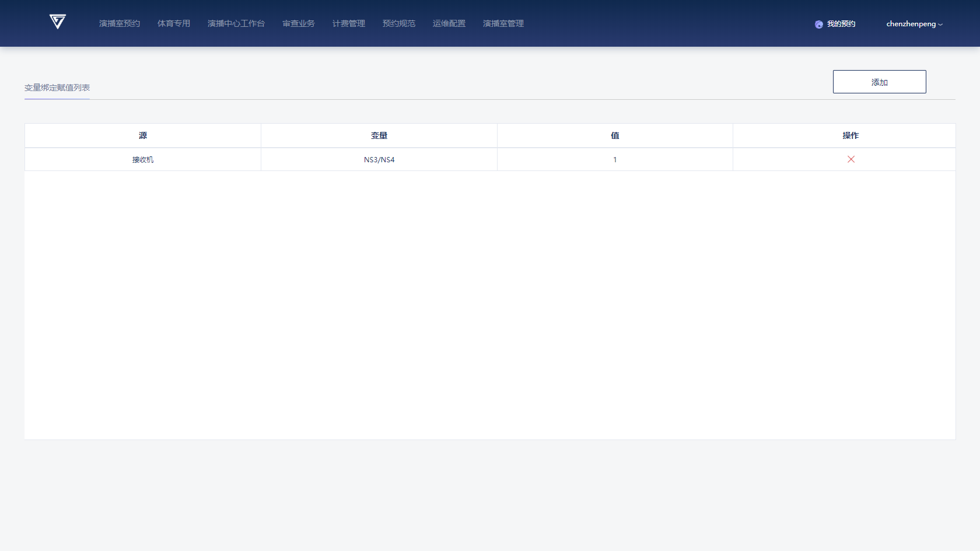Click the 值 column header
Viewport: 980px width, 551px height.
click(x=615, y=135)
